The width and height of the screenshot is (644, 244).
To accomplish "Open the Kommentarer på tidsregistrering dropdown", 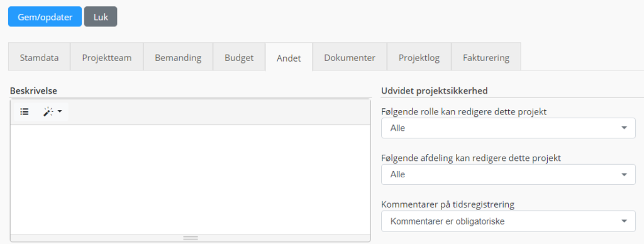I will pyautogui.click(x=508, y=221).
